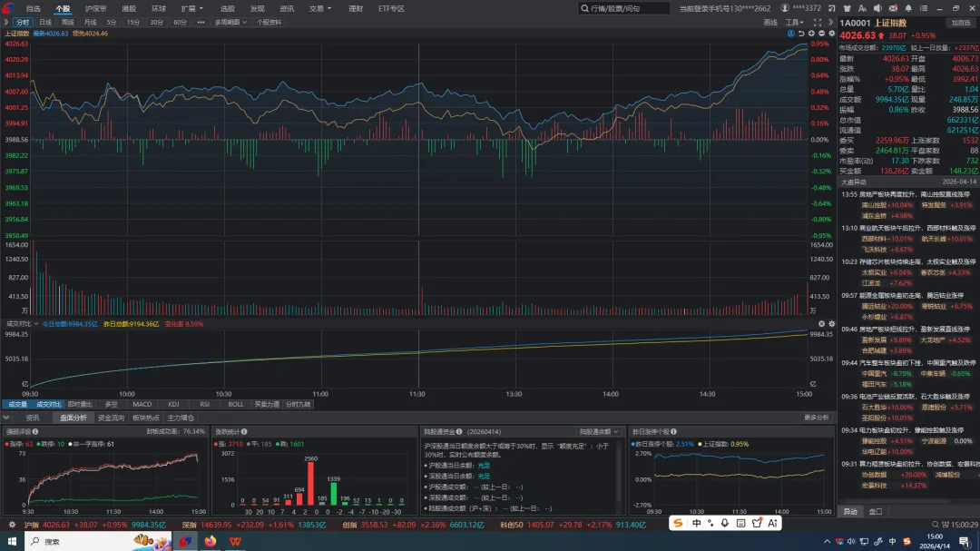Viewport: 980px width, 551px height.
Task: Click info icon next to 强弱评级
Action: [35, 431]
